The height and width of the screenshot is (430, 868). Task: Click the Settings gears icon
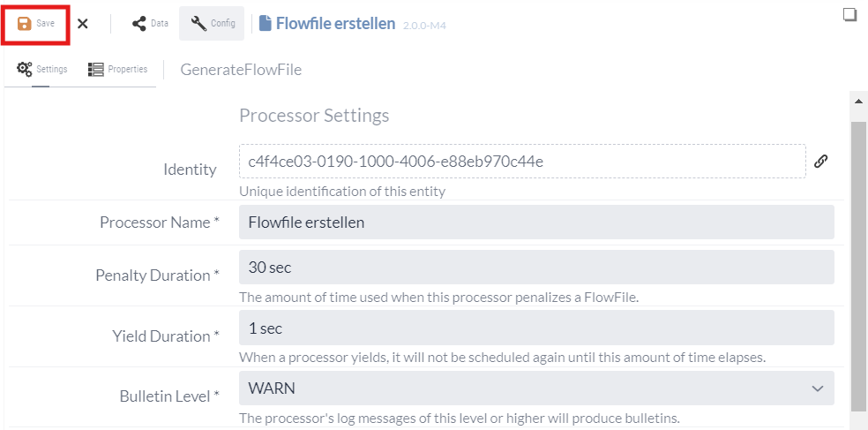click(25, 69)
